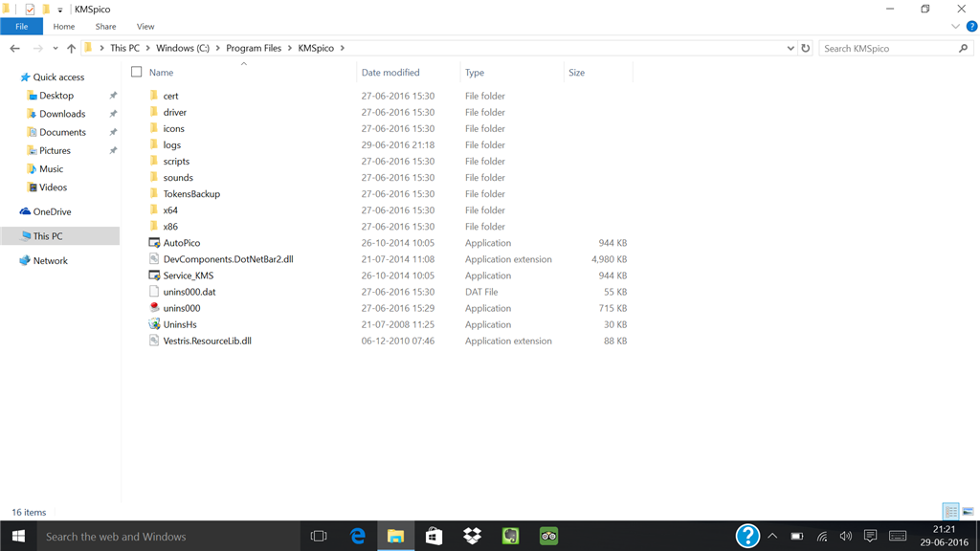The image size is (980, 551).
Task: Select the sounds folder
Action: (x=178, y=177)
